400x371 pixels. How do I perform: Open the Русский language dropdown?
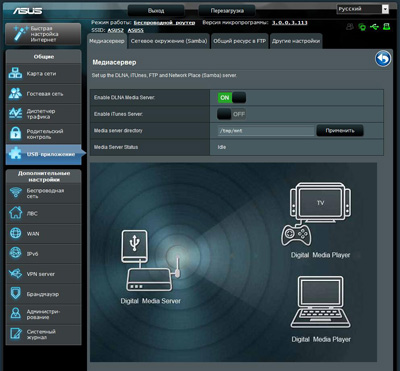tap(363, 9)
